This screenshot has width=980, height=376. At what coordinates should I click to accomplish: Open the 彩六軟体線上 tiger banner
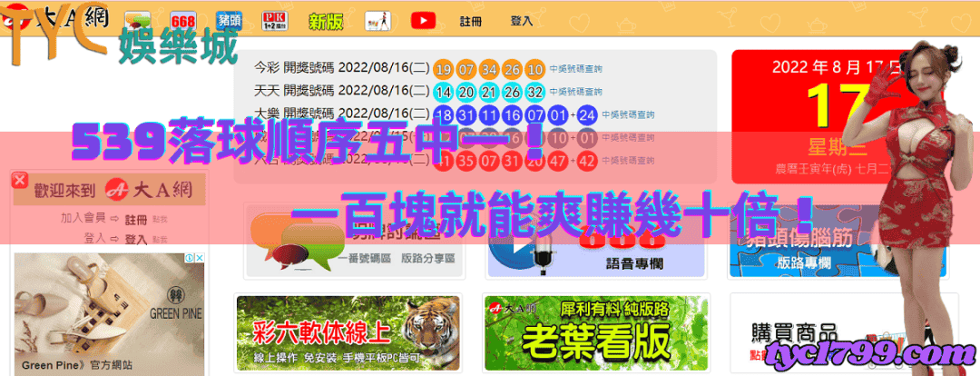(x=348, y=332)
